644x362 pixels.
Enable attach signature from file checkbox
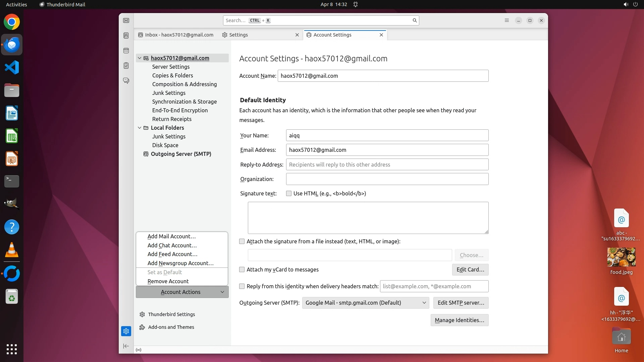[x=242, y=241]
